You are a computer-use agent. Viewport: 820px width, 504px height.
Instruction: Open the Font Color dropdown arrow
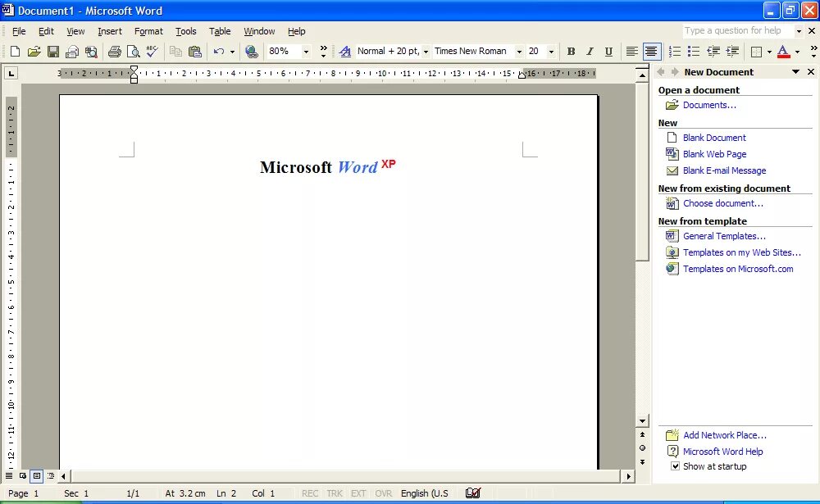click(x=797, y=52)
